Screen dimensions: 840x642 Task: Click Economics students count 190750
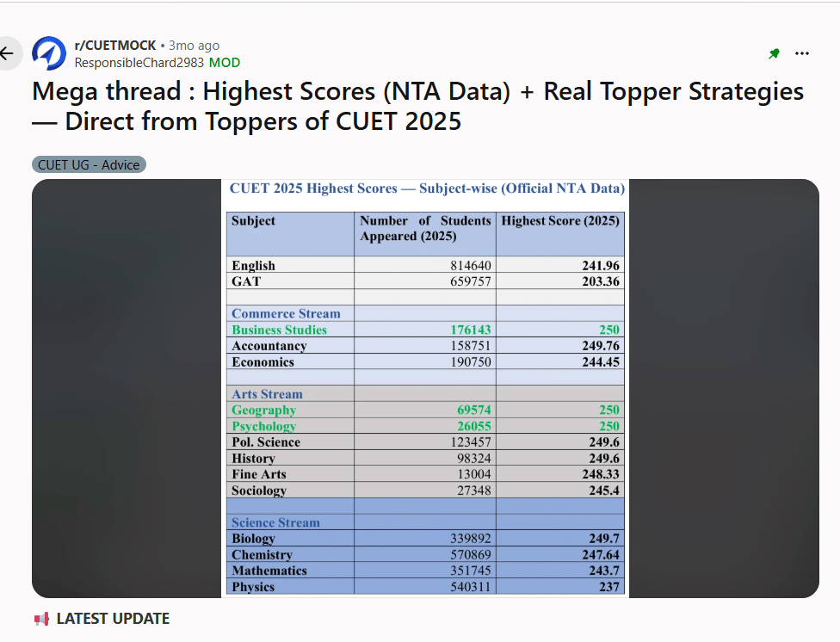tap(471, 361)
